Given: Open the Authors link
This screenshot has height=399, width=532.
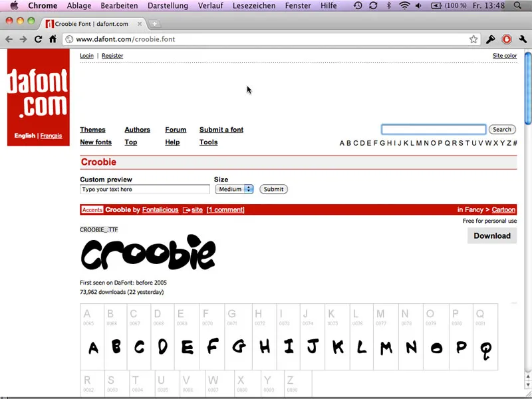Looking at the screenshot, I should point(137,130).
